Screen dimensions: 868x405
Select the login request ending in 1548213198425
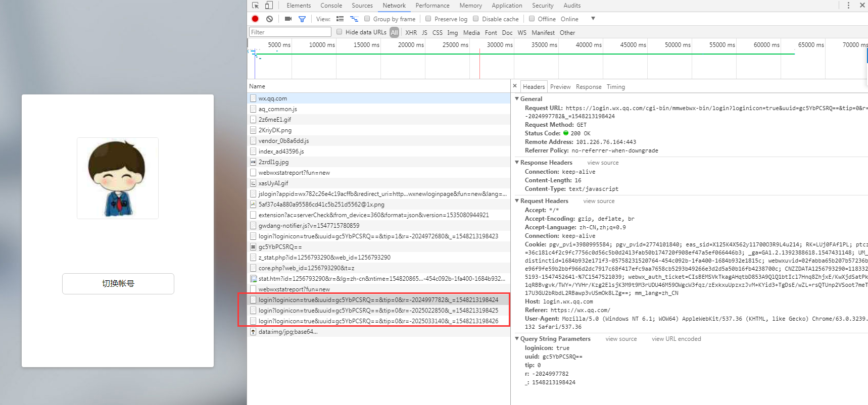379,311
